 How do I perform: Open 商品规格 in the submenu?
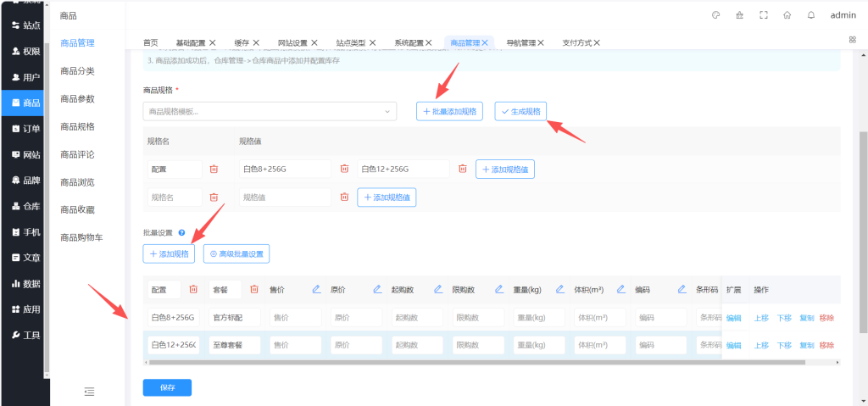tap(77, 126)
